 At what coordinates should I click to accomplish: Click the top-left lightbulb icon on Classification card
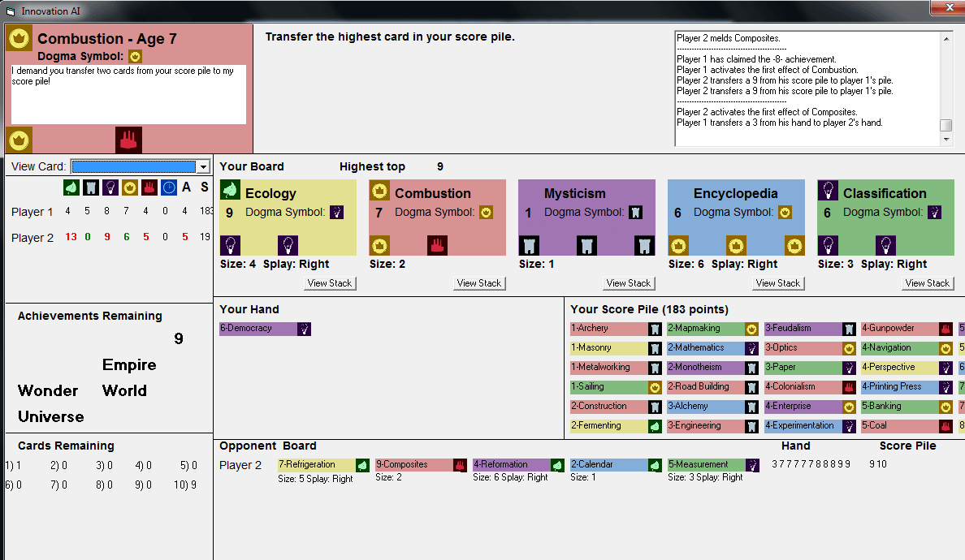[x=827, y=189]
